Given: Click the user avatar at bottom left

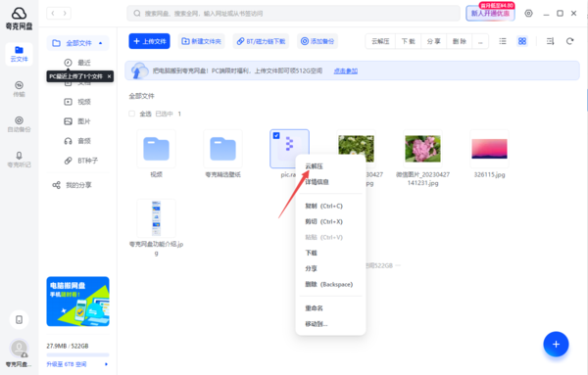Looking at the screenshot, I should [20, 349].
